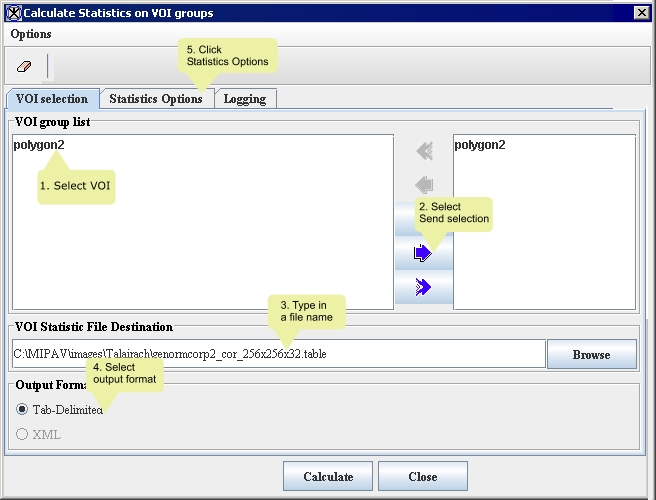Click the double left arrow remove-all button
The image size is (656, 500).
tap(424, 151)
